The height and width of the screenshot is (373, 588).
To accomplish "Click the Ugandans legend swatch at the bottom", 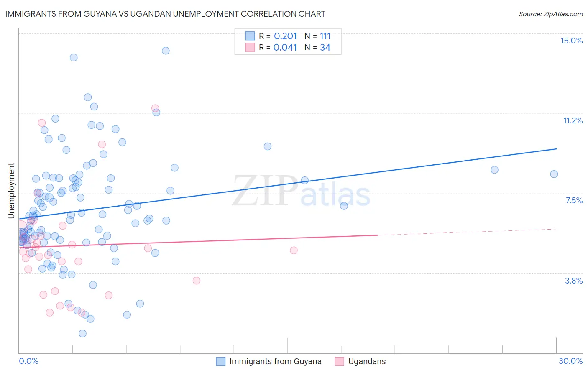I will (x=340, y=361).
